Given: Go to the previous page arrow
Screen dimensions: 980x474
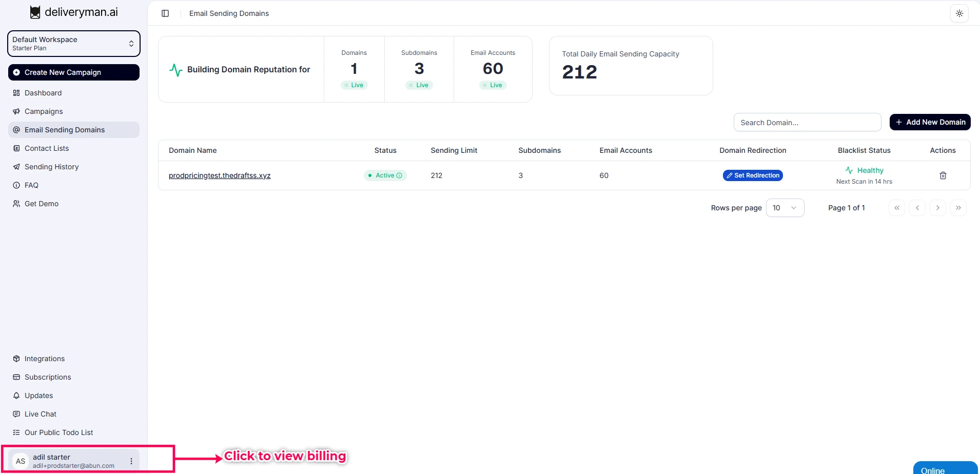Looking at the screenshot, I should [917, 208].
